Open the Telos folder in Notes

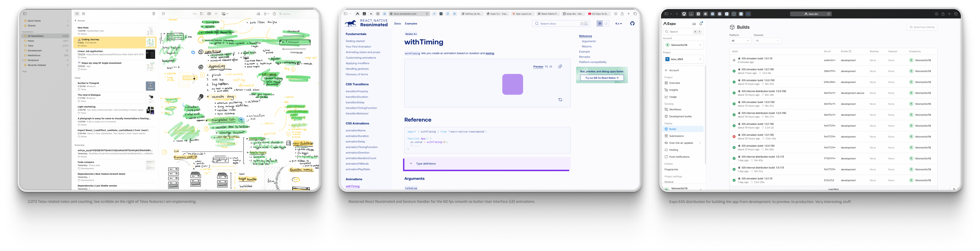pos(46,46)
